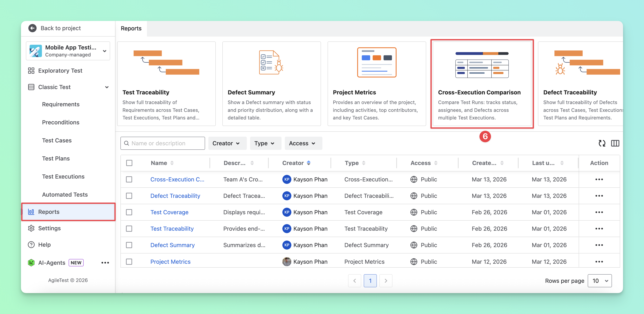Screen dimensions: 644x314
Task: Open the Help question mark item
Action: 31,245
